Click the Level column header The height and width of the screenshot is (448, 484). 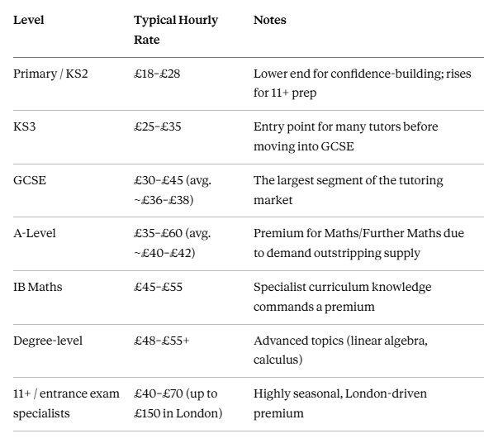[x=29, y=20]
